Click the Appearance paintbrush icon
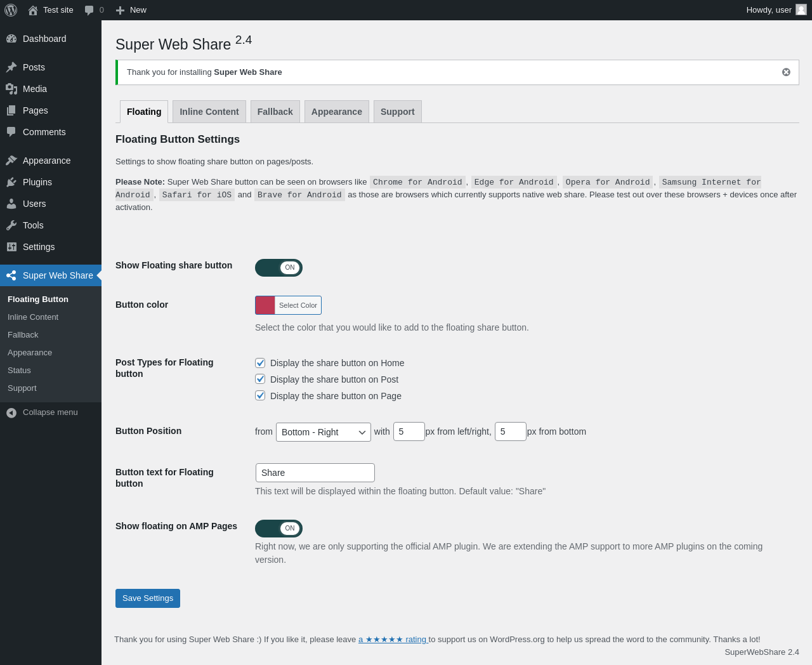Screen dimensions: 812x665 [x=11, y=161]
